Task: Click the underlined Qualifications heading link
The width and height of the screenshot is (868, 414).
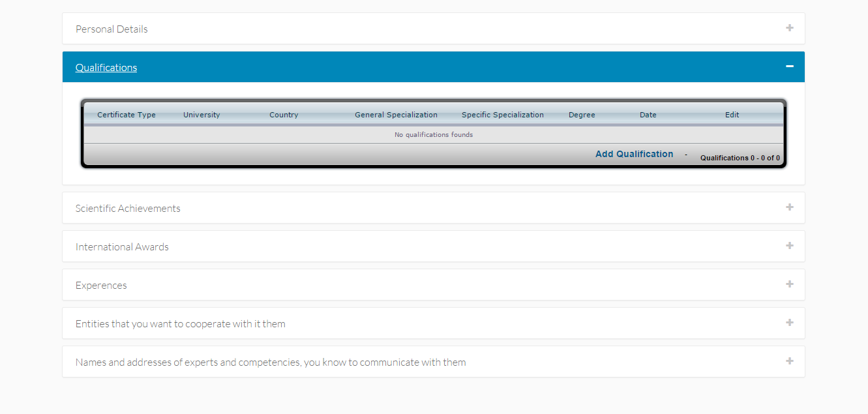Action: click(x=106, y=68)
